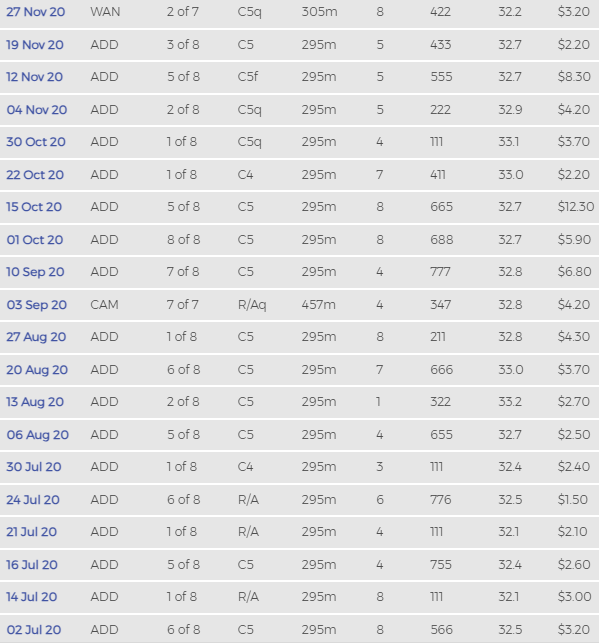Select the 21 Jul 20 date link
Viewport: 599px width, 643px height.
pyautogui.click(x=32, y=532)
